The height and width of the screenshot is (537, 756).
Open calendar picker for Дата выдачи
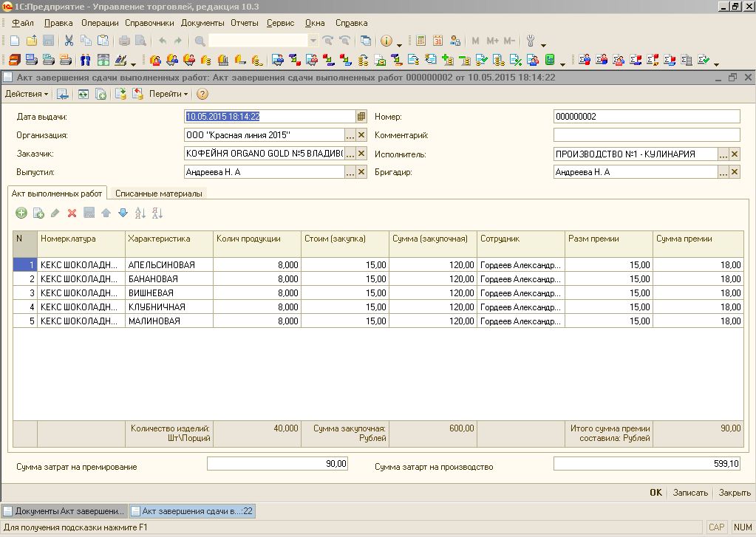point(361,116)
